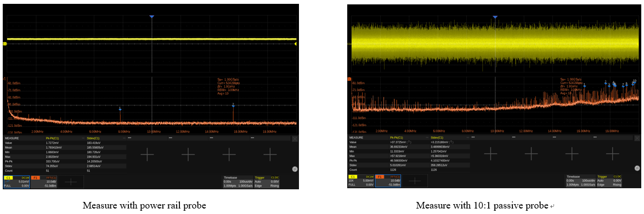This screenshot has width=644, height=214.
Task: Click Max value >57.9216mV in passive probe table
Action: coord(398,156)
